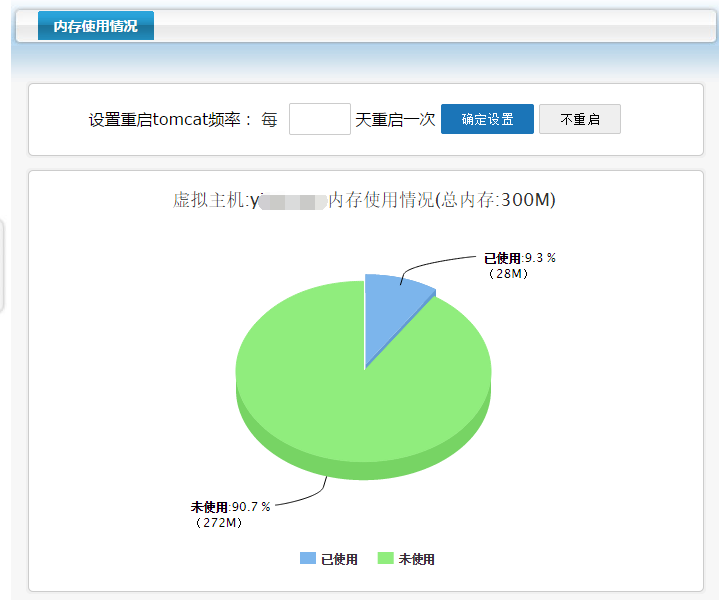Toggle the green 未使用 legend swatch
This screenshot has width=719, height=600.
tap(385, 559)
